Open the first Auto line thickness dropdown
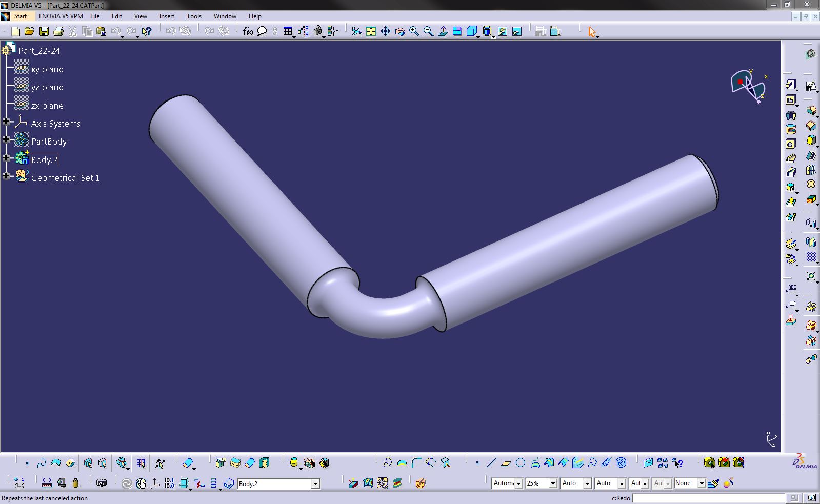This screenshot has height=504, width=820. pos(587,483)
